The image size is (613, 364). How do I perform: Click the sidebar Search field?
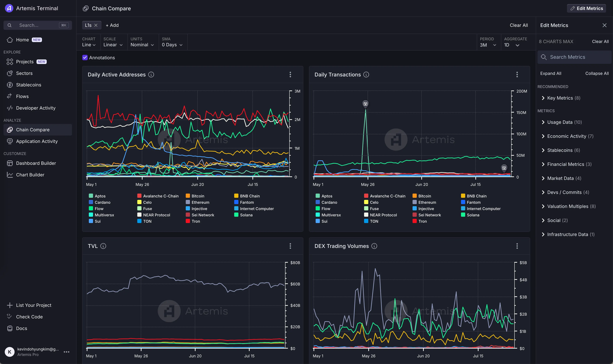pos(38,25)
